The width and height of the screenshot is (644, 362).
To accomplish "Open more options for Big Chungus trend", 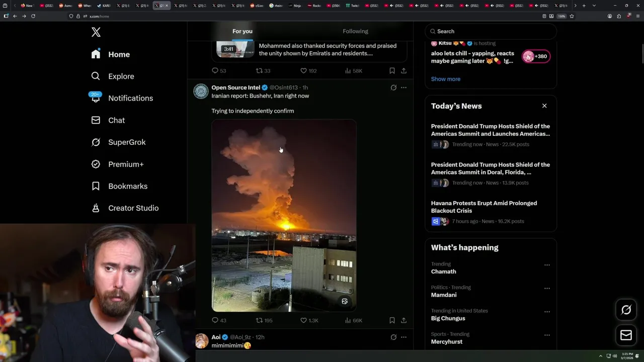I will pos(547,312).
